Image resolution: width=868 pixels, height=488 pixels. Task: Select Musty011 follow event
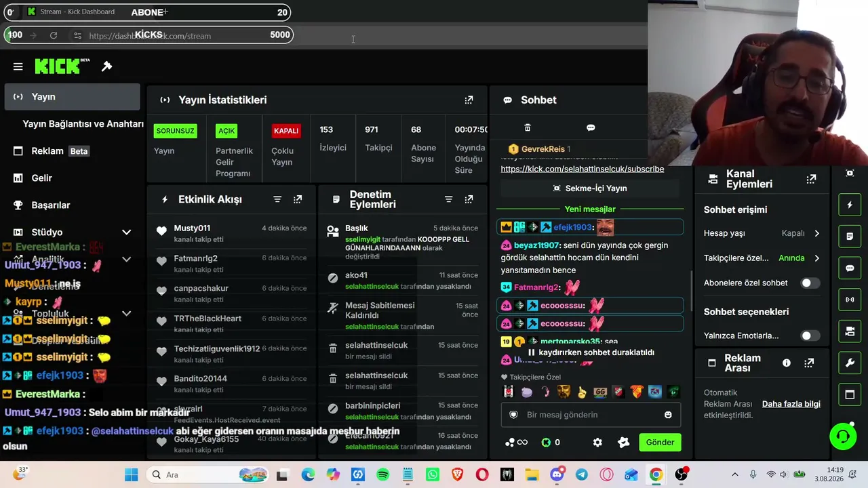tap(231, 233)
